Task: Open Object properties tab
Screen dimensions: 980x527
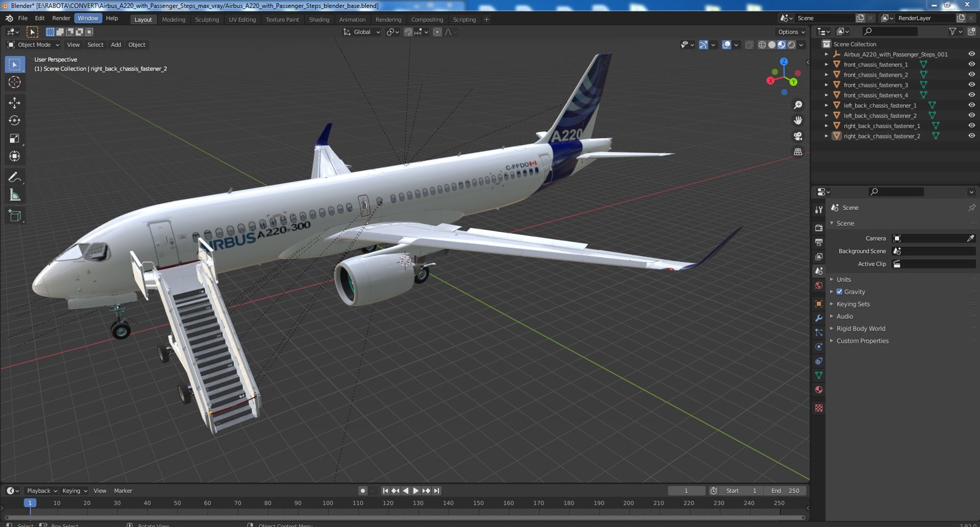Action: [x=819, y=304]
